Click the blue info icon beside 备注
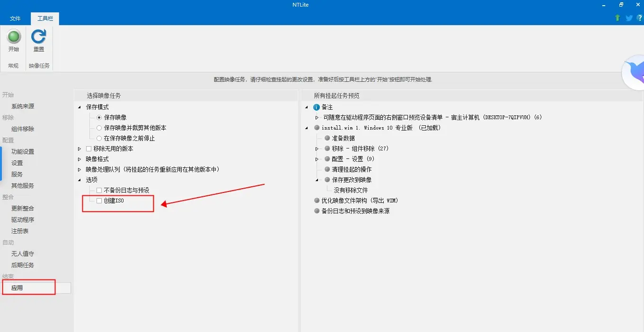 [317, 107]
